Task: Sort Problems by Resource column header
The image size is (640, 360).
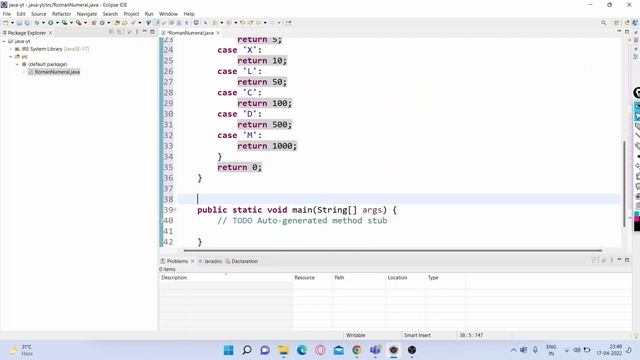Action: click(x=313, y=278)
